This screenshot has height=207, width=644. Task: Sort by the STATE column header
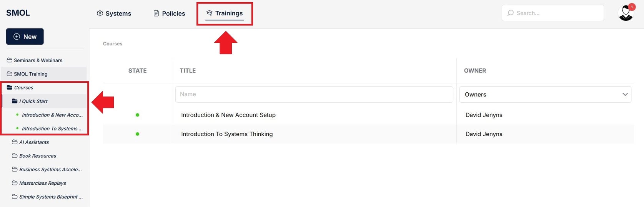pyautogui.click(x=137, y=70)
